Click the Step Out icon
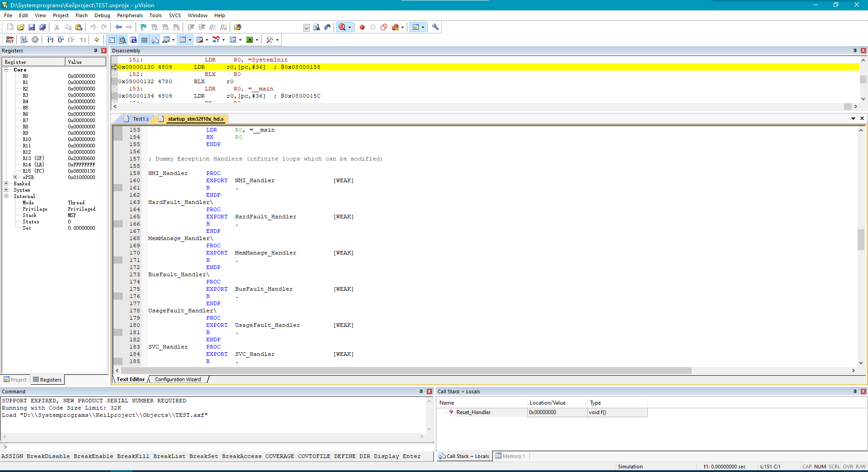The image size is (868, 472). tap(71, 40)
